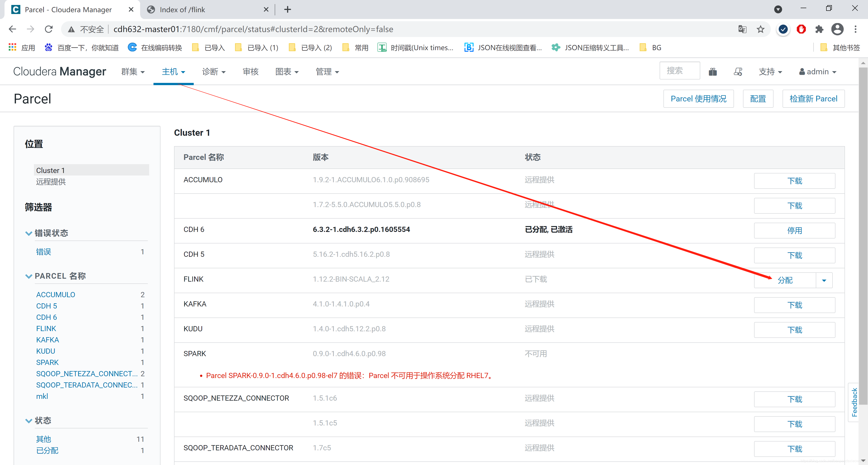Open the running commands icon
This screenshot has height=465, width=868.
point(738,72)
